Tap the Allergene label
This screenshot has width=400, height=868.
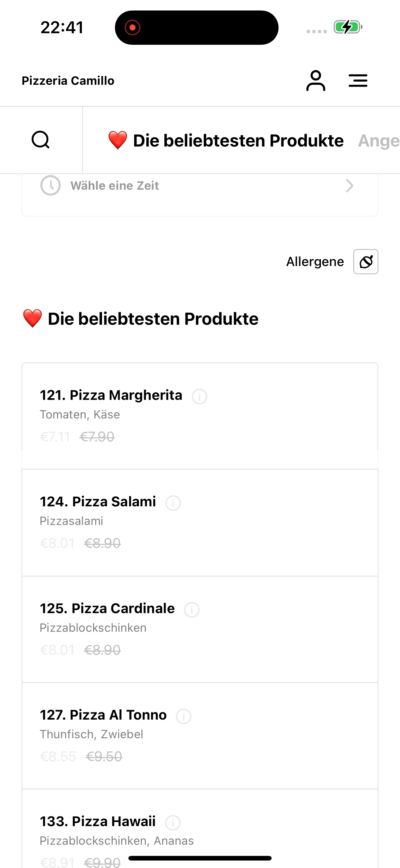315,262
